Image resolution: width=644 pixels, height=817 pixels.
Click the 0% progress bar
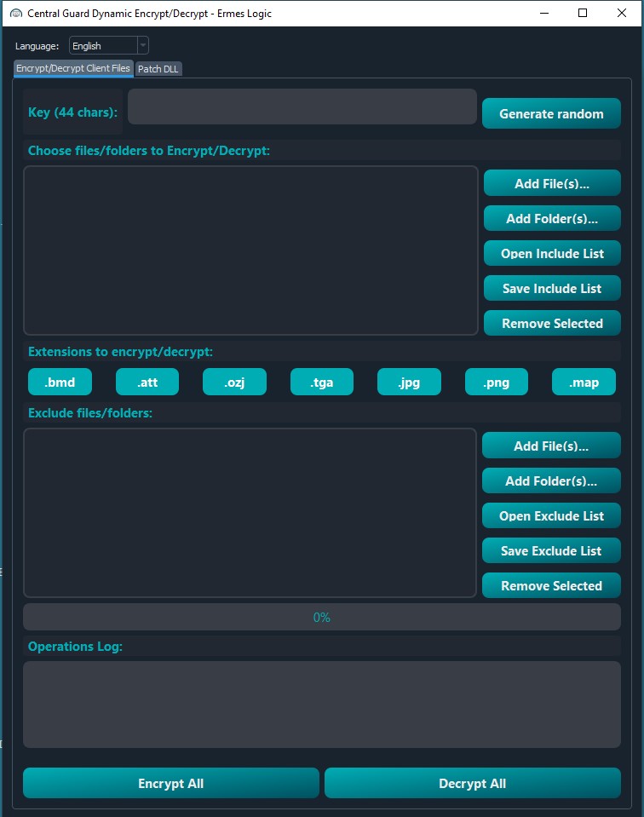pyautogui.click(x=321, y=618)
